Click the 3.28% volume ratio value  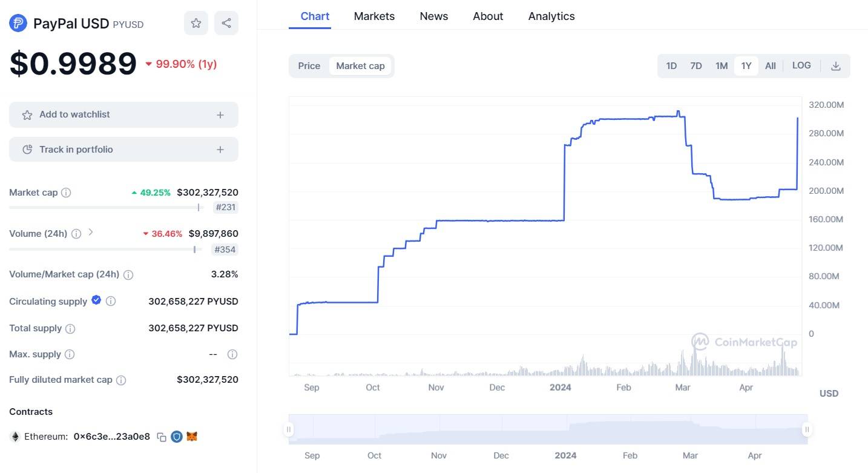225,274
